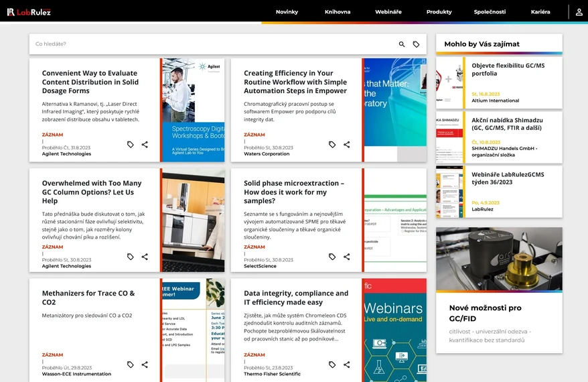Click ZÁZNAM label on Data integrity card
The image size is (588, 382).
coord(254,355)
